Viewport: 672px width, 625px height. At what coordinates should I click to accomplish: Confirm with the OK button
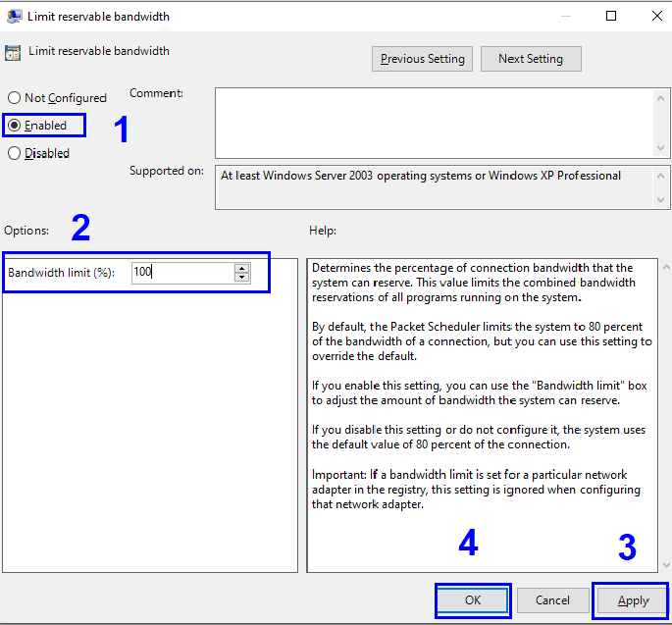pyautogui.click(x=473, y=600)
